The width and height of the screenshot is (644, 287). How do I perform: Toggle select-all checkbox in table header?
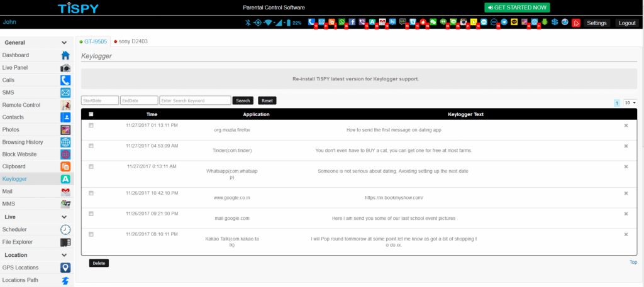(x=91, y=114)
